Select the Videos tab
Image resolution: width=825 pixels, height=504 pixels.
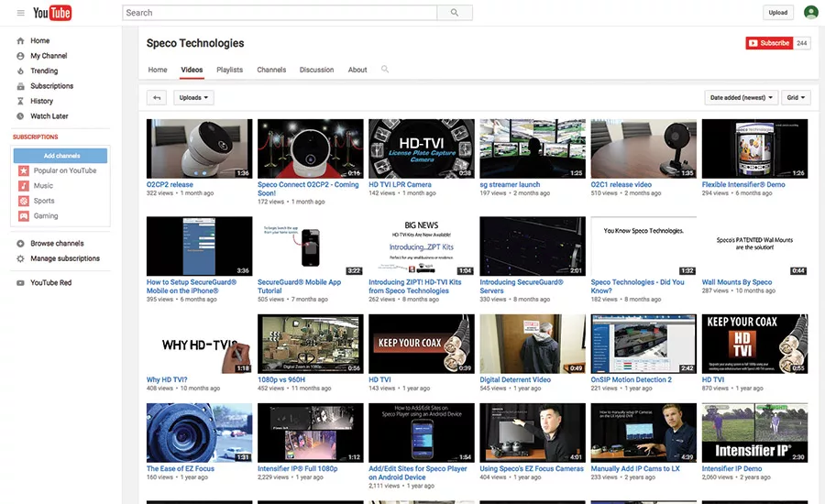[x=192, y=70]
